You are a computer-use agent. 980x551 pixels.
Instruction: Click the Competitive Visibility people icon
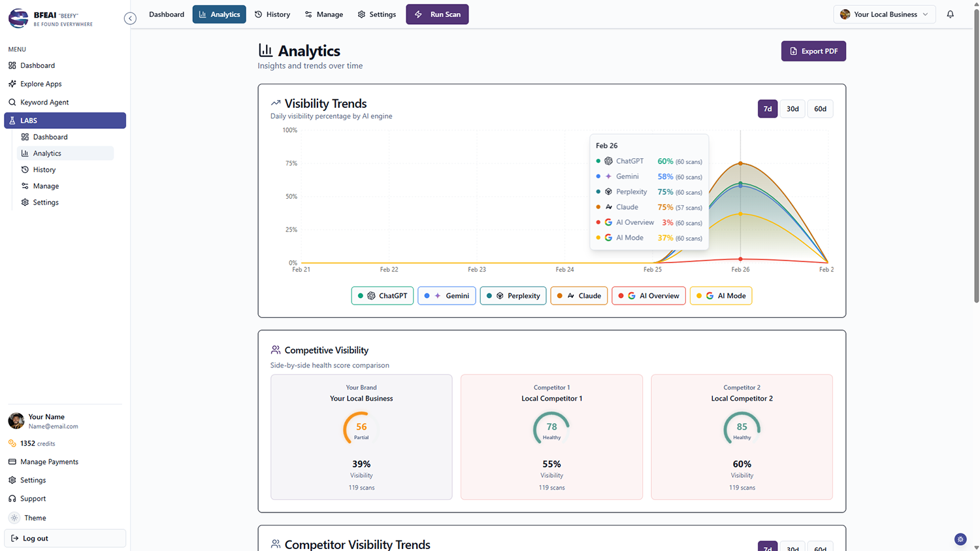(x=276, y=350)
